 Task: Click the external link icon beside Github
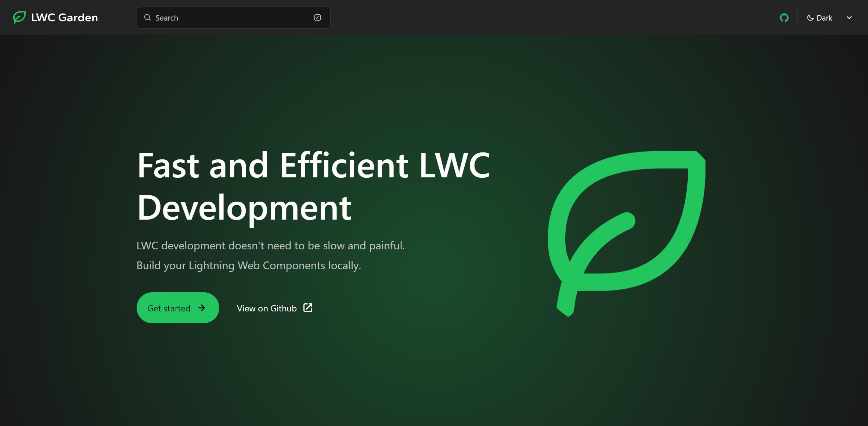308,308
